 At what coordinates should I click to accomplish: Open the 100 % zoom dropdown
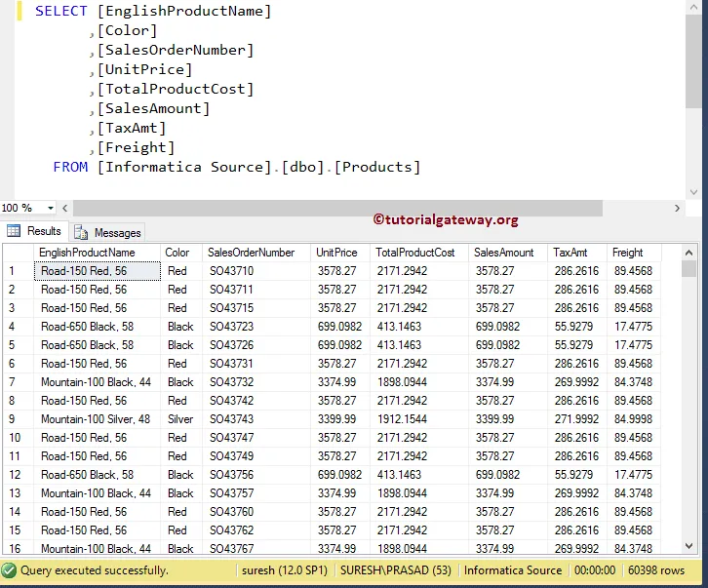click(50, 208)
